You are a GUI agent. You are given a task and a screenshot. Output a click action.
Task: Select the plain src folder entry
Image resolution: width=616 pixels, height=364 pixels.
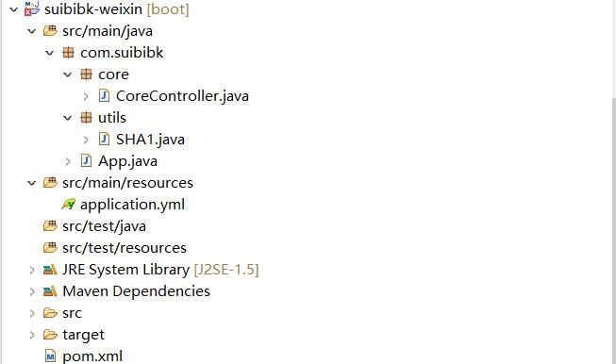click(72, 313)
